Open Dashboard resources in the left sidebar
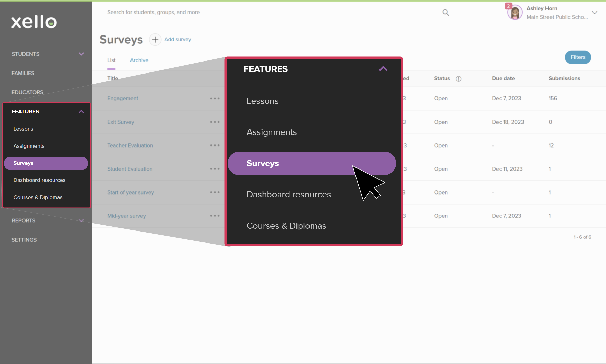The image size is (606, 364). click(39, 180)
